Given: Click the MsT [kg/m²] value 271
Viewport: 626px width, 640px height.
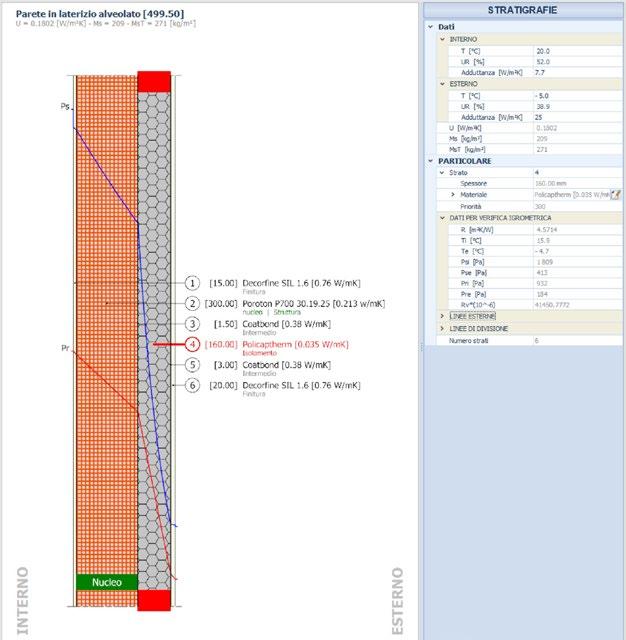Looking at the screenshot, I should (578, 149).
